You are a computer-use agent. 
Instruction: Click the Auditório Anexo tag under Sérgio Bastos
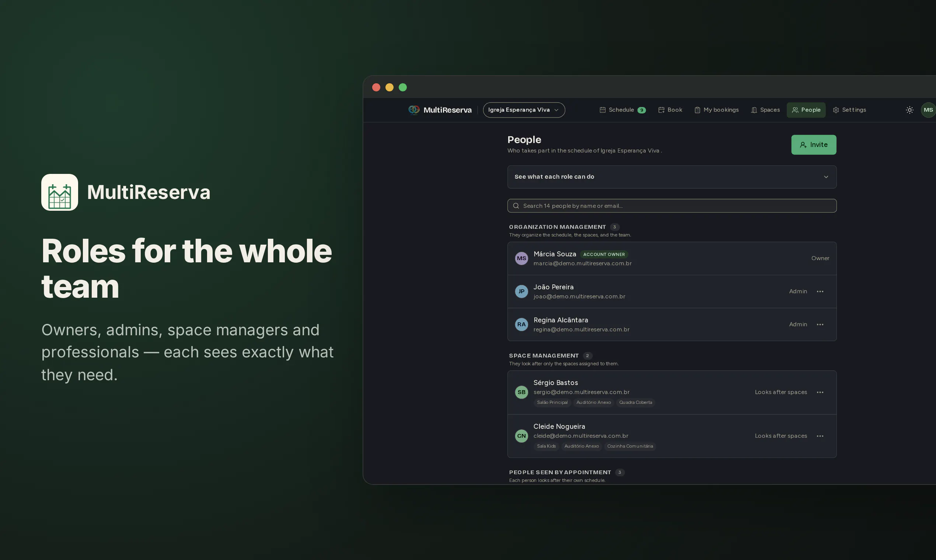(x=593, y=402)
